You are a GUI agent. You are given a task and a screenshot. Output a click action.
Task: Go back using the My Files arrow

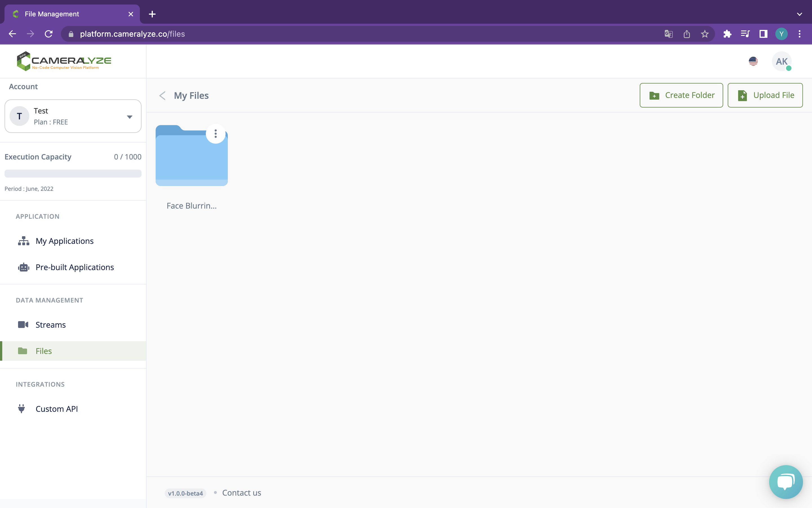tap(162, 96)
